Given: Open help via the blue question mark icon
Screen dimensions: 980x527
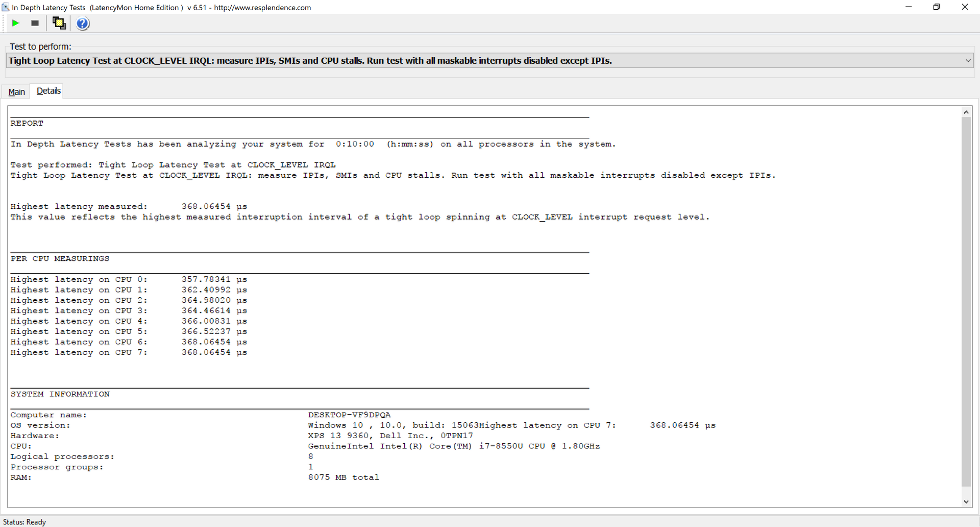Looking at the screenshot, I should click(82, 23).
